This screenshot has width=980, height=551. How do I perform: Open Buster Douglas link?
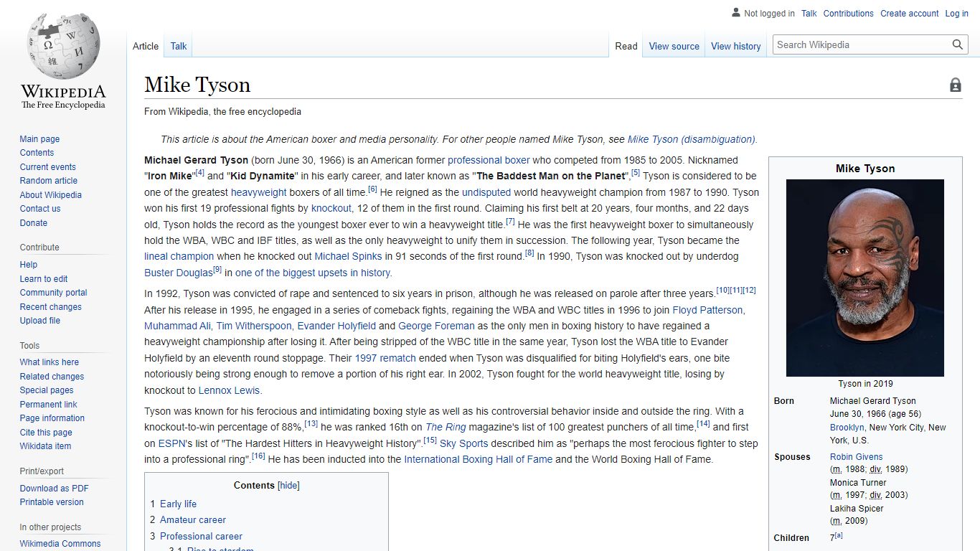point(179,273)
